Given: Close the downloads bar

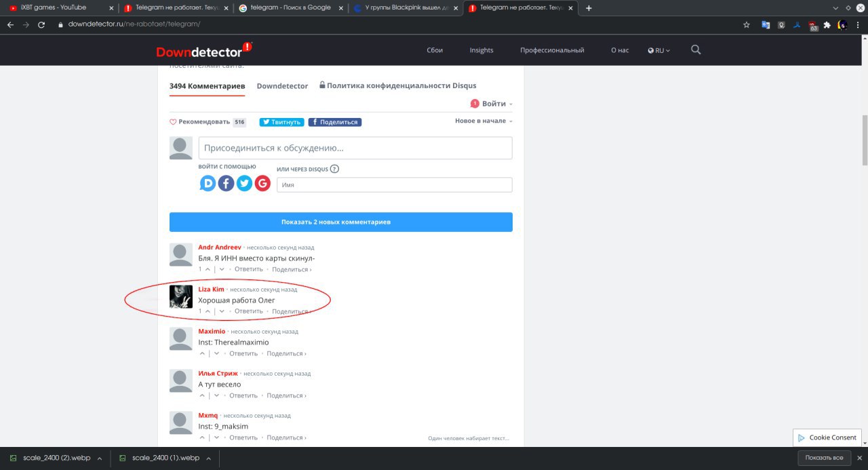Looking at the screenshot, I should point(859,458).
